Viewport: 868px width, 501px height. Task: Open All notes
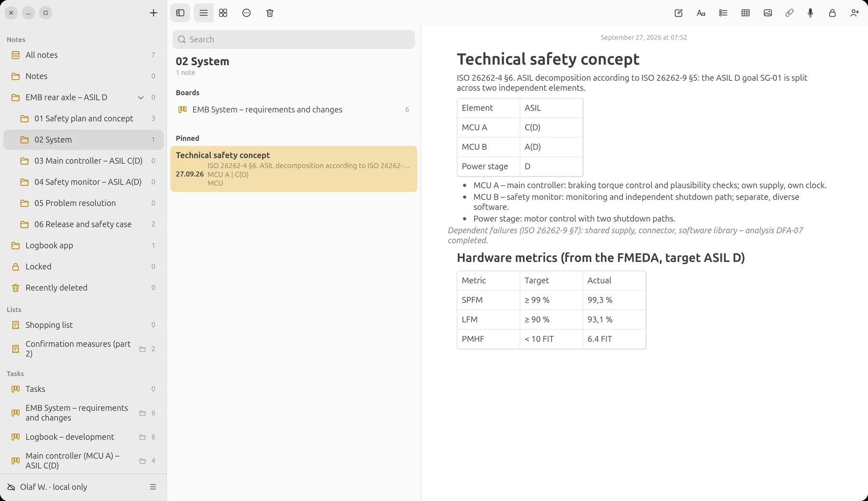pyautogui.click(x=83, y=55)
